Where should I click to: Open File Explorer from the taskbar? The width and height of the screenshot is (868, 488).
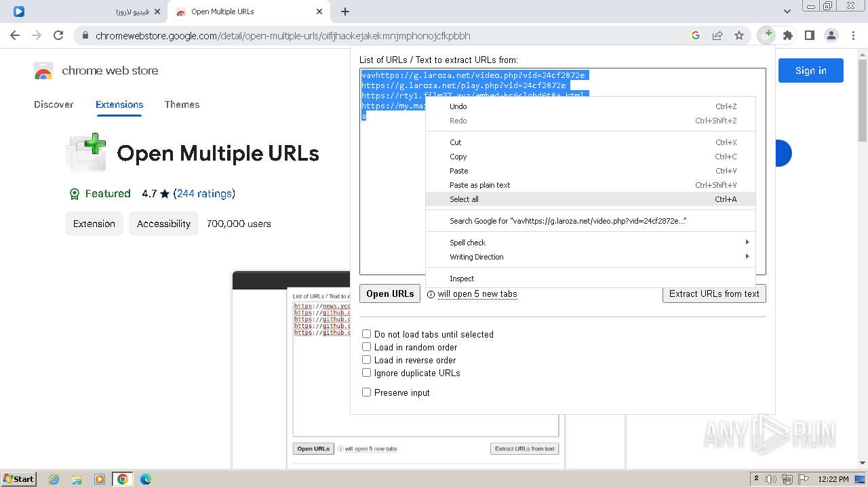click(77, 479)
